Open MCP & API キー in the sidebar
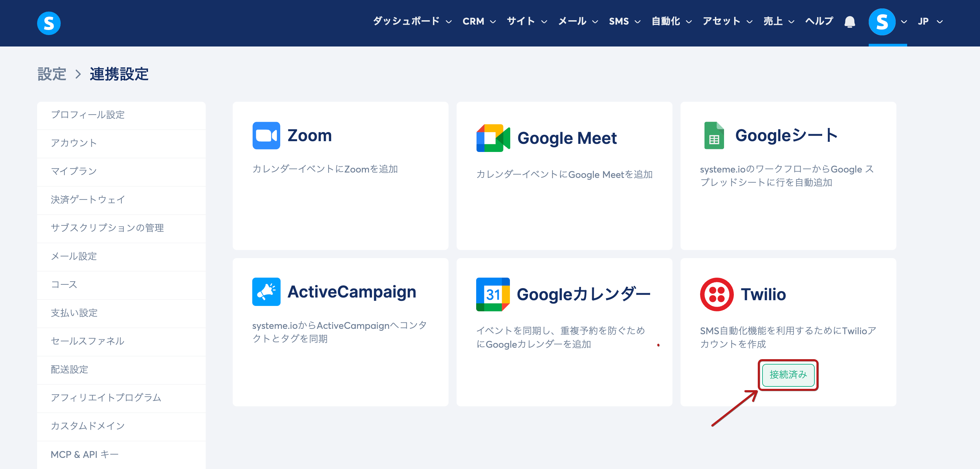980x469 pixels. 121,455
